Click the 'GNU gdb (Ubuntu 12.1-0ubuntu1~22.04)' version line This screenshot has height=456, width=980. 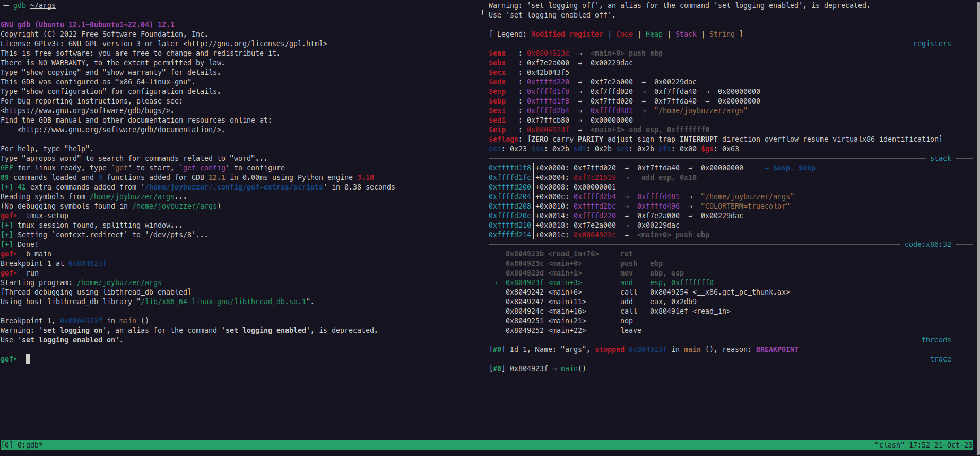pos(88,24)
